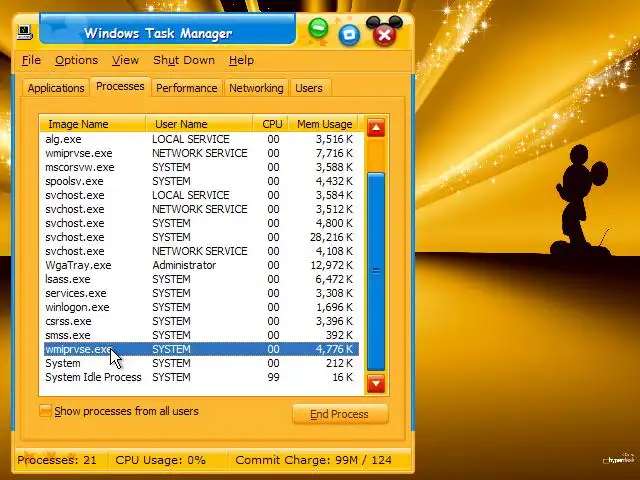Minimize Task Manager with the green button
This screenshot has width=640, height=480.
318,28
